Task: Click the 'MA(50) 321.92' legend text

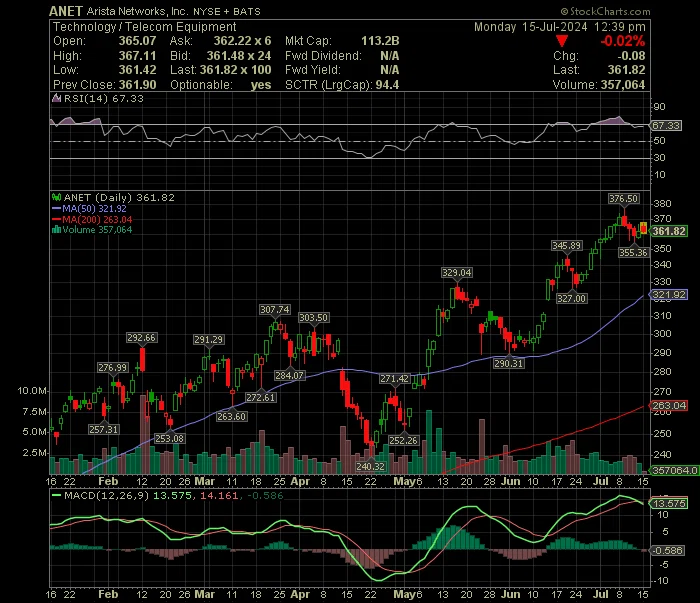Action: click(94, 208)
